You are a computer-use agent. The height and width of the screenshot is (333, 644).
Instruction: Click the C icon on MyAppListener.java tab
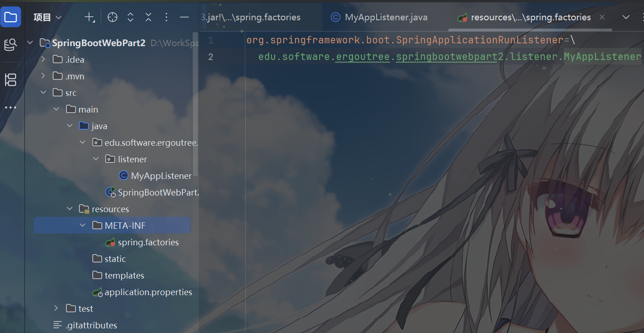[x=336, y=18]
